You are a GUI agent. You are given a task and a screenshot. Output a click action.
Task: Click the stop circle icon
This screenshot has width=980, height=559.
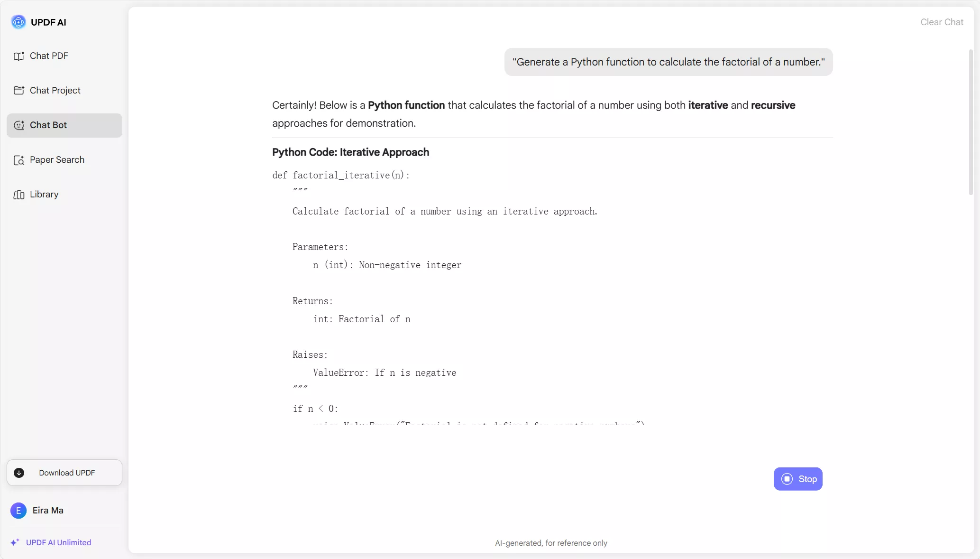787,479
